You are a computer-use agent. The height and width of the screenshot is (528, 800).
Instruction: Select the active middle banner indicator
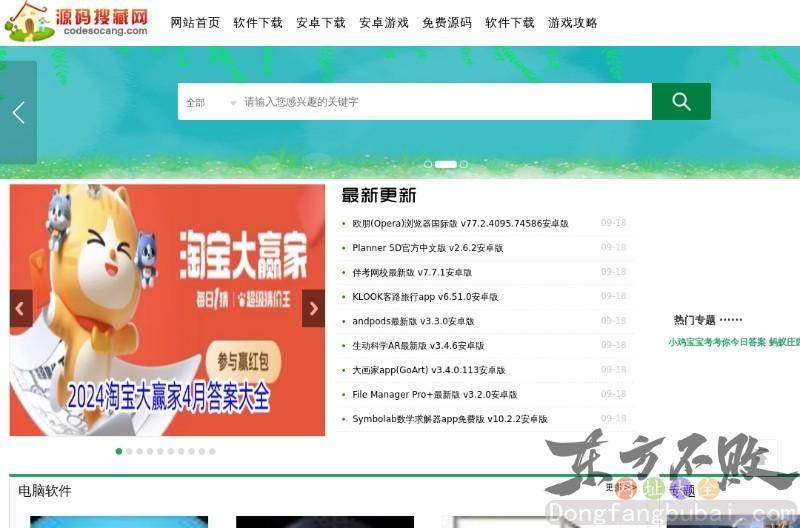pos(445,164)
